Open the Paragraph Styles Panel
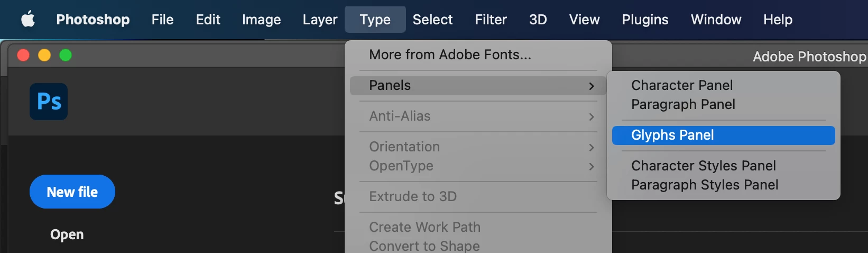 pos(723,185)
